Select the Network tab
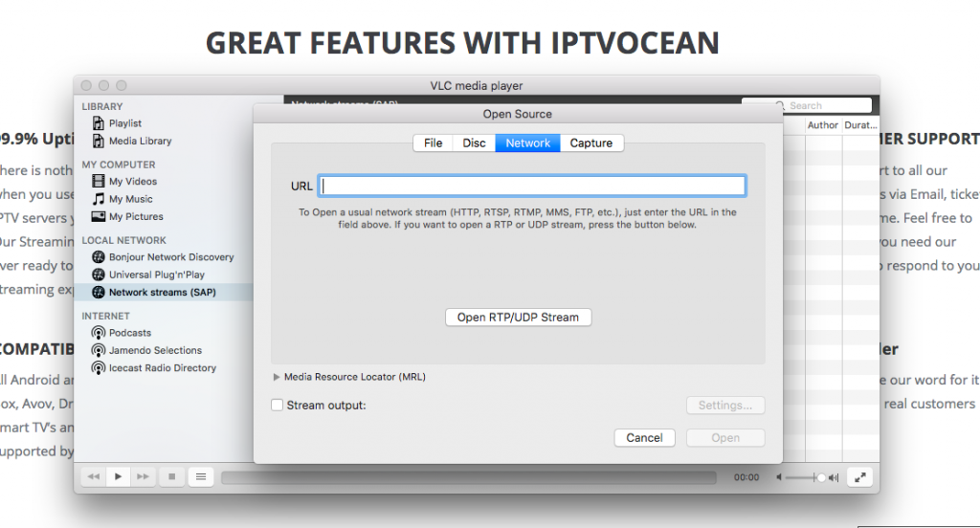Screen dimensions: 980x528 click(x=528, y=143)
